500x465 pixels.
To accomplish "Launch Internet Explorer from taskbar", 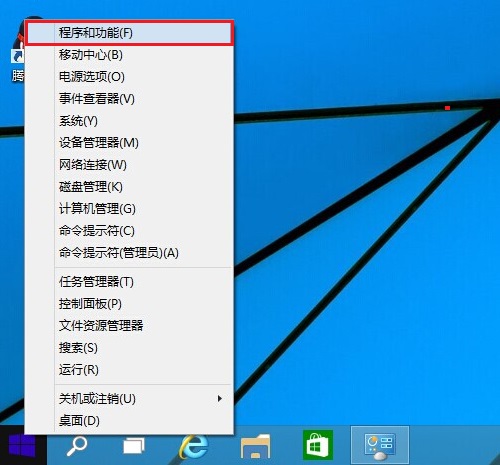I will (x=193, y=446).
